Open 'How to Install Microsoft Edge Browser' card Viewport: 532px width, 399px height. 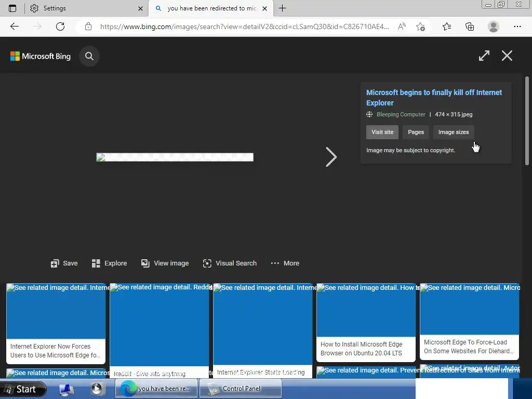(x=366, y=323)
